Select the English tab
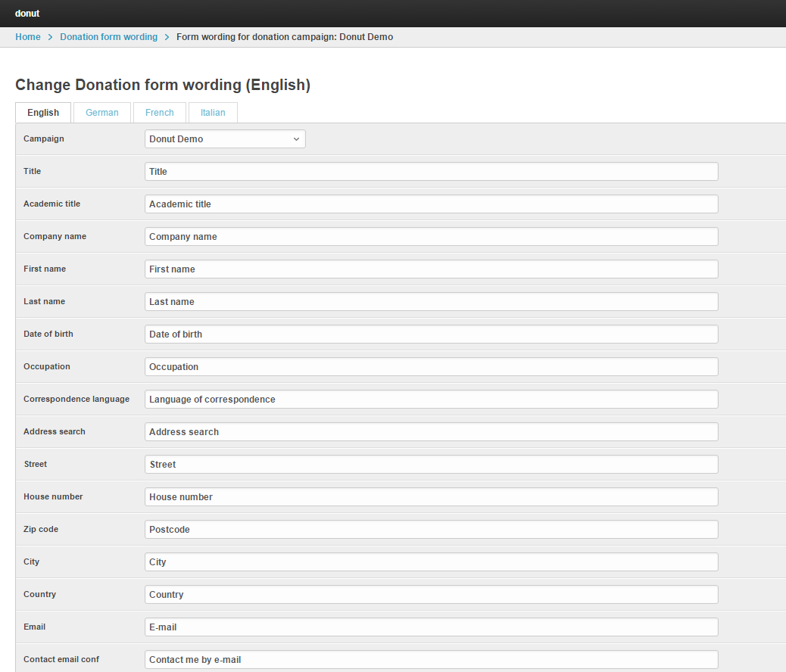Image resolution: width=786 pixels, height=672 pixels. click(x=42, y=112)
